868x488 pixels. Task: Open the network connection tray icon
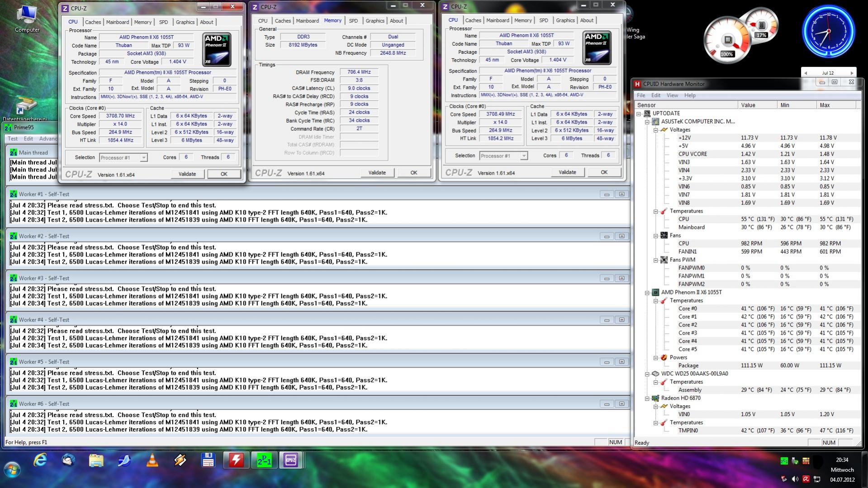[816, 479]
